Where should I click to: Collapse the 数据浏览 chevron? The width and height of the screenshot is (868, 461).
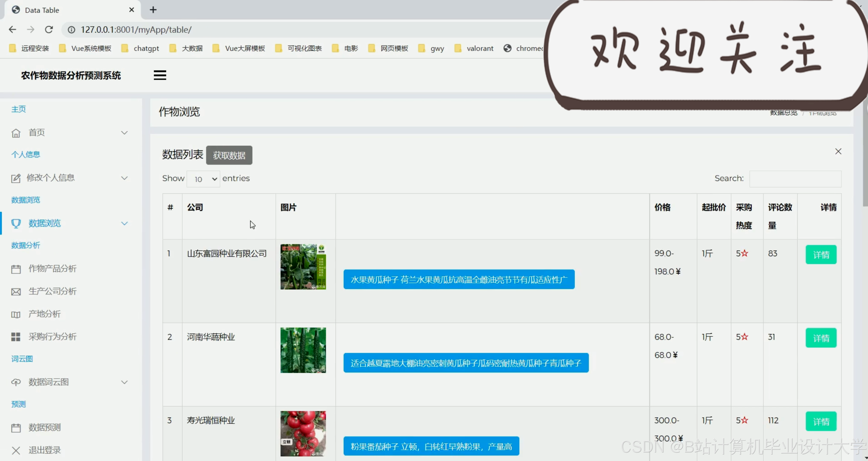click(x=124, y=223)
